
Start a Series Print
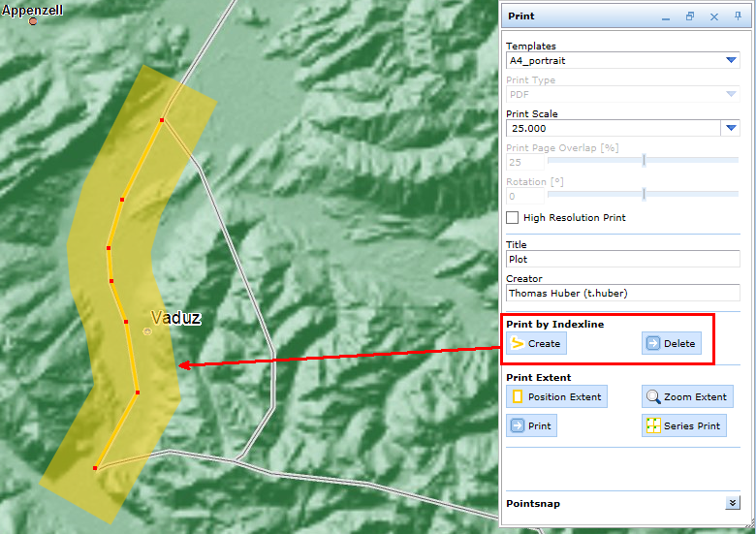pos(683,425)
